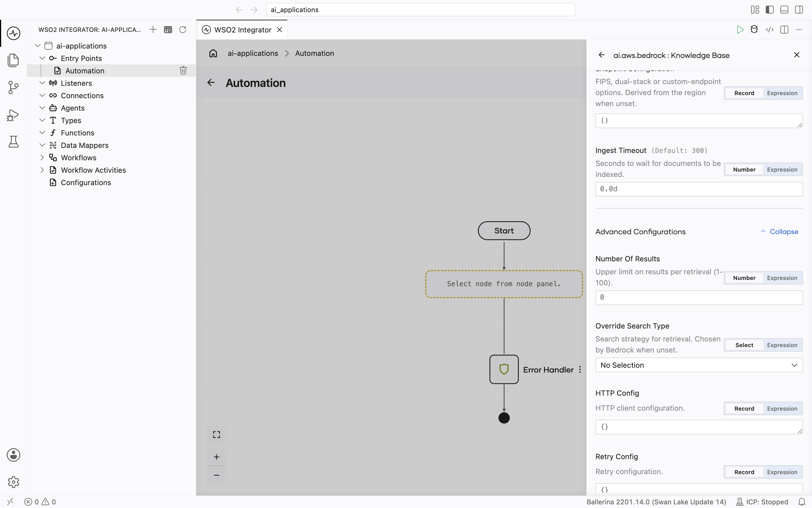Switch HTTP Config to Expression mode
812x508 pixels.
782,409
